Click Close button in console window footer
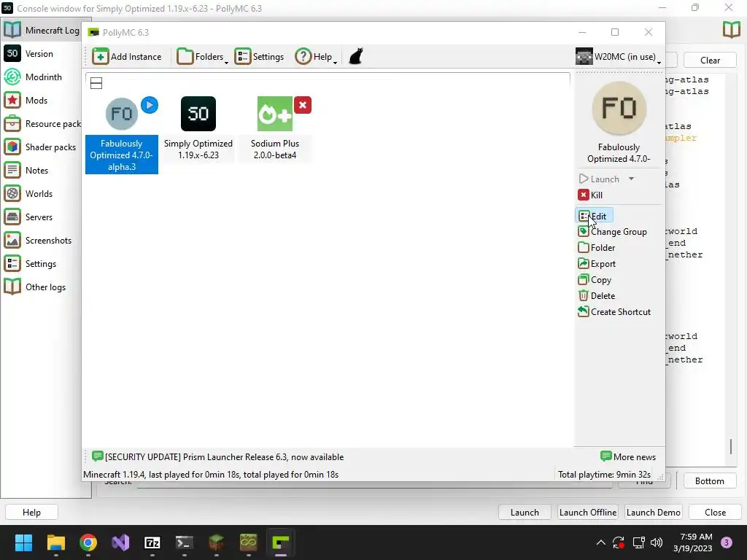The width and height of the screenshot is (747, 560). click(715, 513)
